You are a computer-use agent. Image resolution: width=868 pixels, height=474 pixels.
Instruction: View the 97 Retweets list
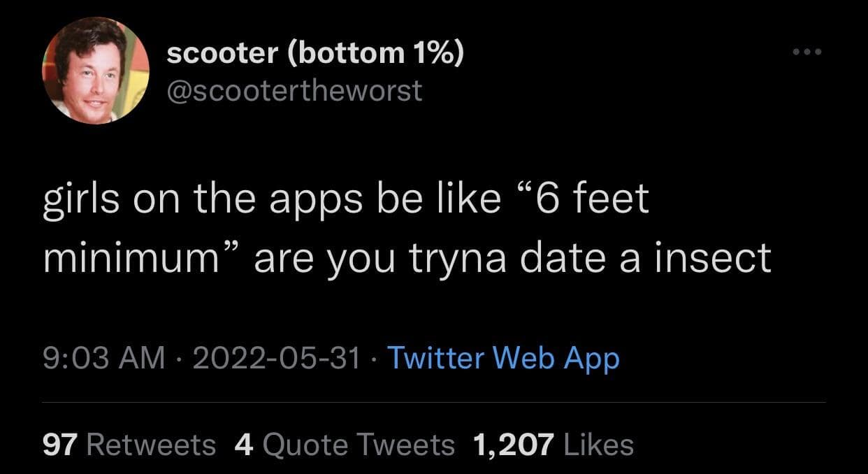coord(129,444)
